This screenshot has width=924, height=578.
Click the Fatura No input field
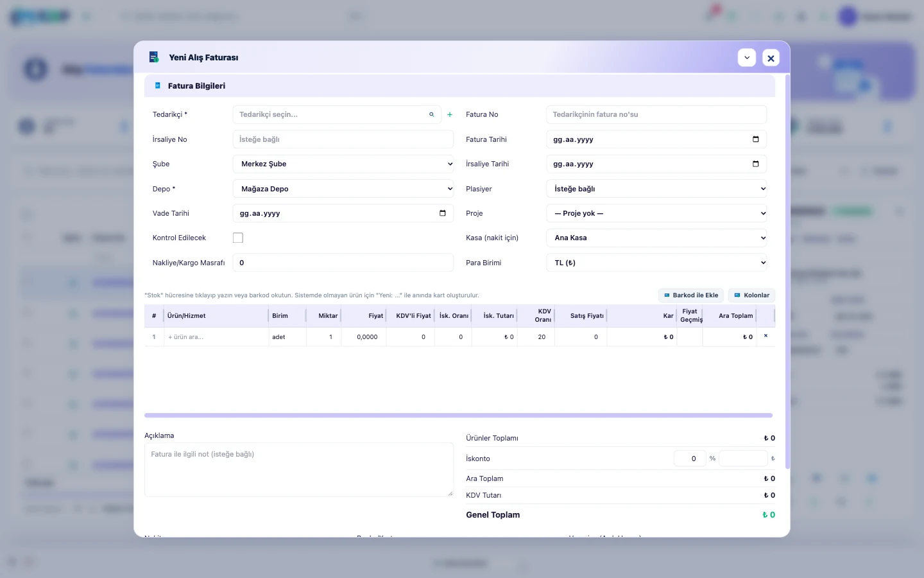656,115
